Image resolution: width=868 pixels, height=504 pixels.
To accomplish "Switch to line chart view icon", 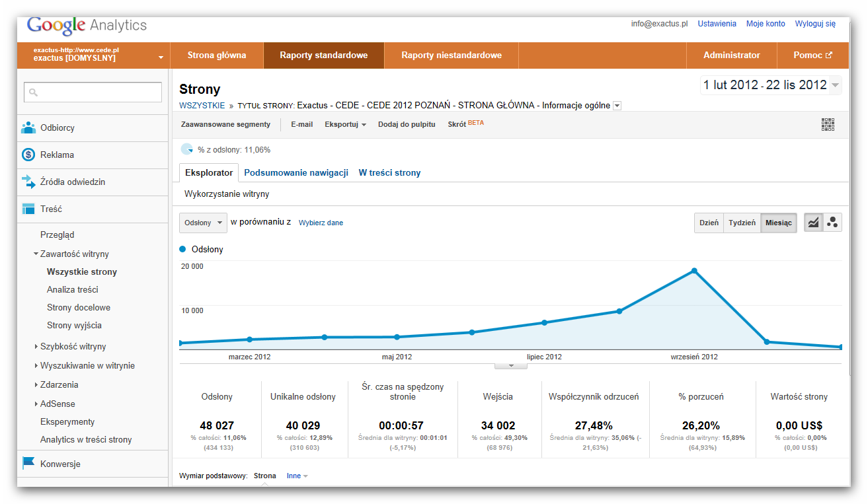I will click(814, 223).
